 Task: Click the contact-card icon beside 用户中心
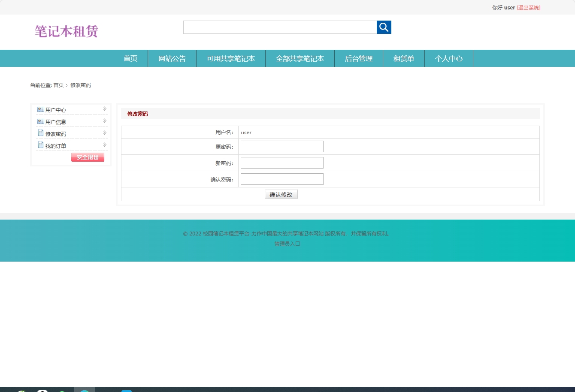click(41, 109)
